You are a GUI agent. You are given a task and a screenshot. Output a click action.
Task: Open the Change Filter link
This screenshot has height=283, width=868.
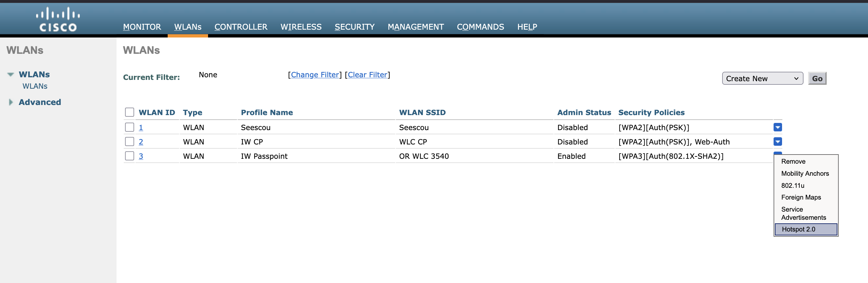coord(315,75)
